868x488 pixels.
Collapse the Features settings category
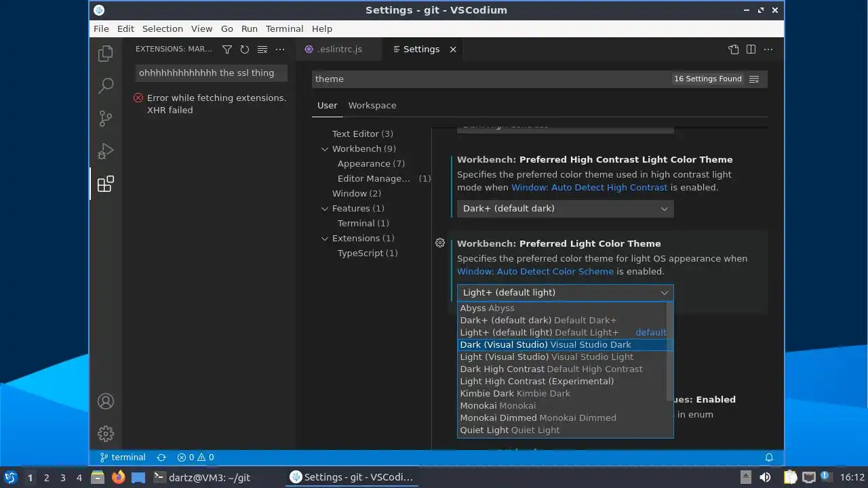[x=324, y=209]
